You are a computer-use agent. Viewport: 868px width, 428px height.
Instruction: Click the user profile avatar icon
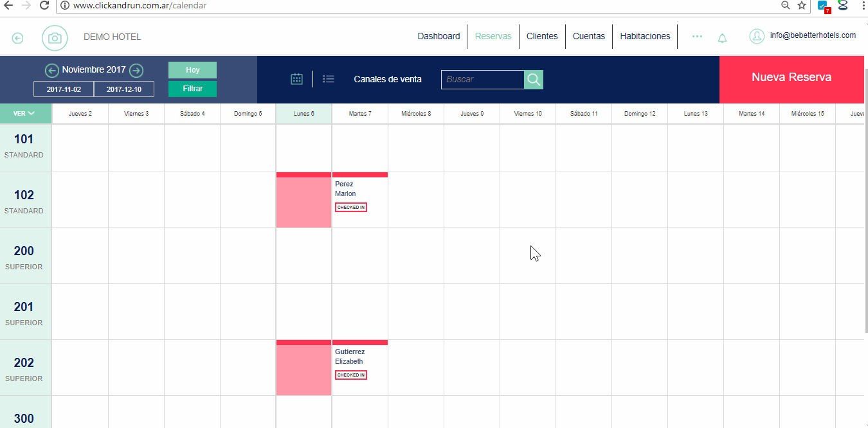pos(757,36)
